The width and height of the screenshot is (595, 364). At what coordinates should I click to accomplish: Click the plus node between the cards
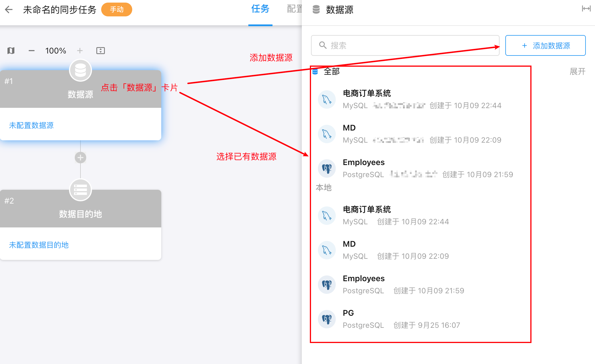click(80, 158)
